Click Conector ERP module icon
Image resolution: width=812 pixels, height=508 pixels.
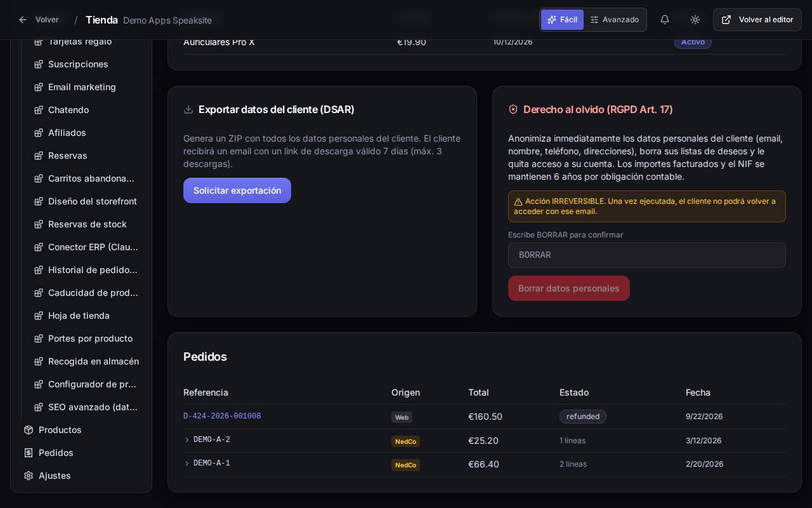click(39, 247)
